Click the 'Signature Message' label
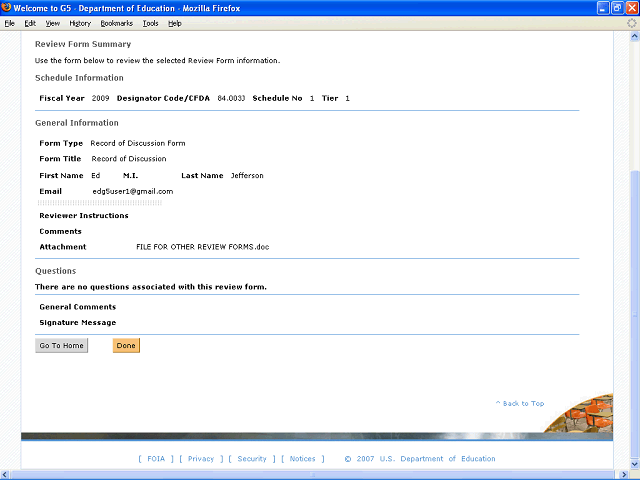The image size is (640, 480). point(78,323)
